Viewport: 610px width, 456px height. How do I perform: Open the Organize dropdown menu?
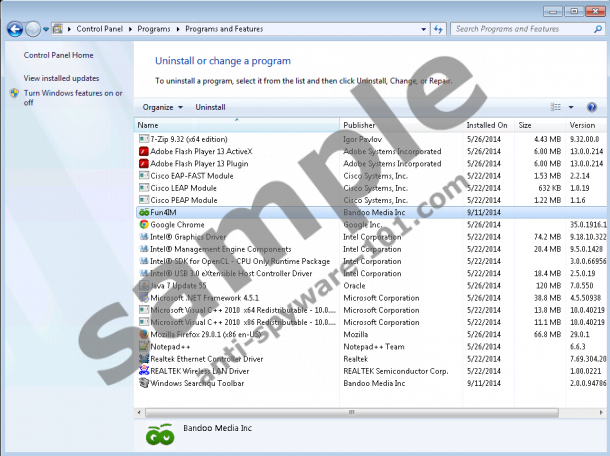tap(162, 106)
